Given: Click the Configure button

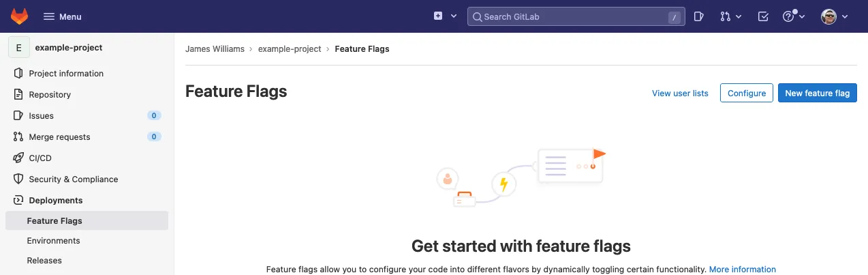Looking at the screenshot, I should pyautogui.click(x=747, y=93).
